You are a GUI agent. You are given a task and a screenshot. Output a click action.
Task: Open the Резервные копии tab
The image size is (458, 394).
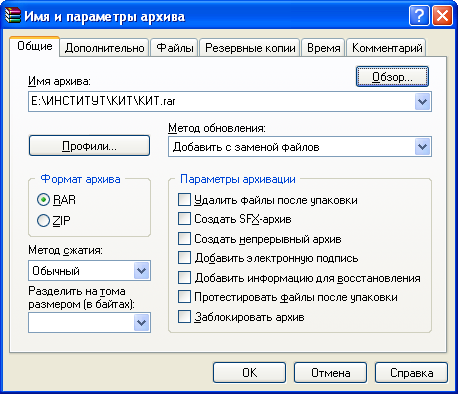250,48
